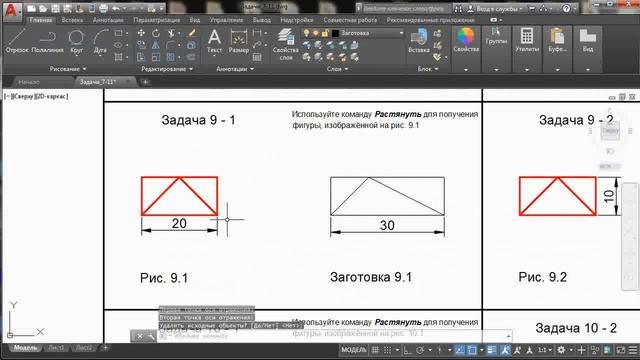
Task: Open the Заготовка layer dropdown
Action: coord(353,33)
